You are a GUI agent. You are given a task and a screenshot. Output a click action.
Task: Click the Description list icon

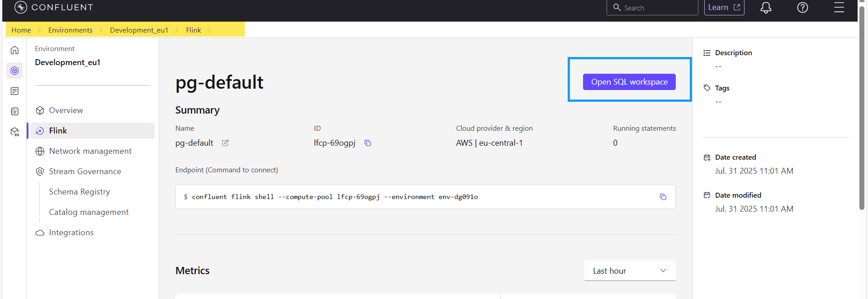pyautogui.click(x=707, y=53)
